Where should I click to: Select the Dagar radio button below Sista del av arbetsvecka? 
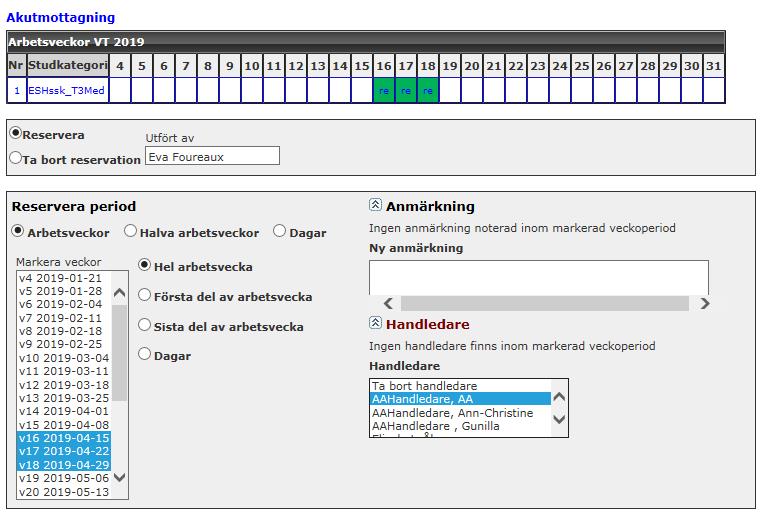pyautogui.click(x=144, y=354)
